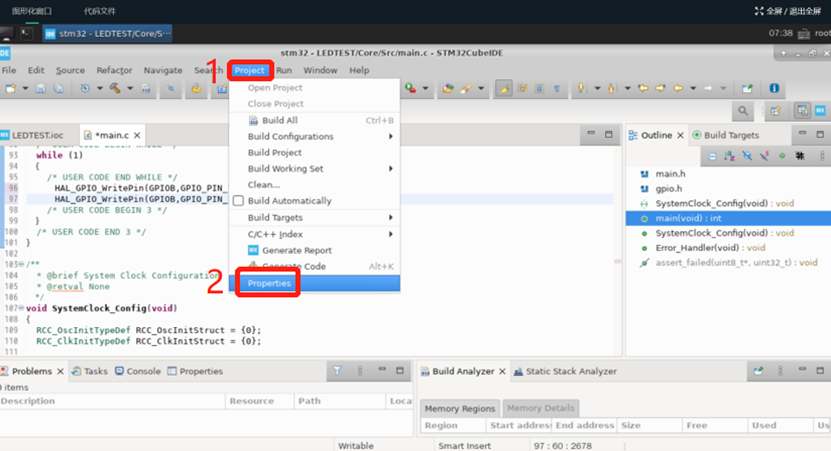Open the Window menu

point(320,70)
